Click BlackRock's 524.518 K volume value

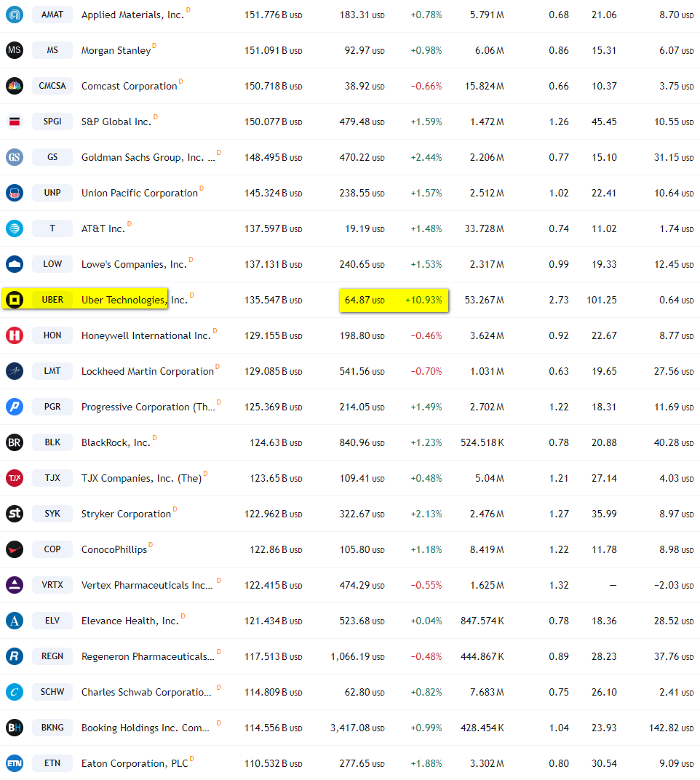click(x=482, y=442)
